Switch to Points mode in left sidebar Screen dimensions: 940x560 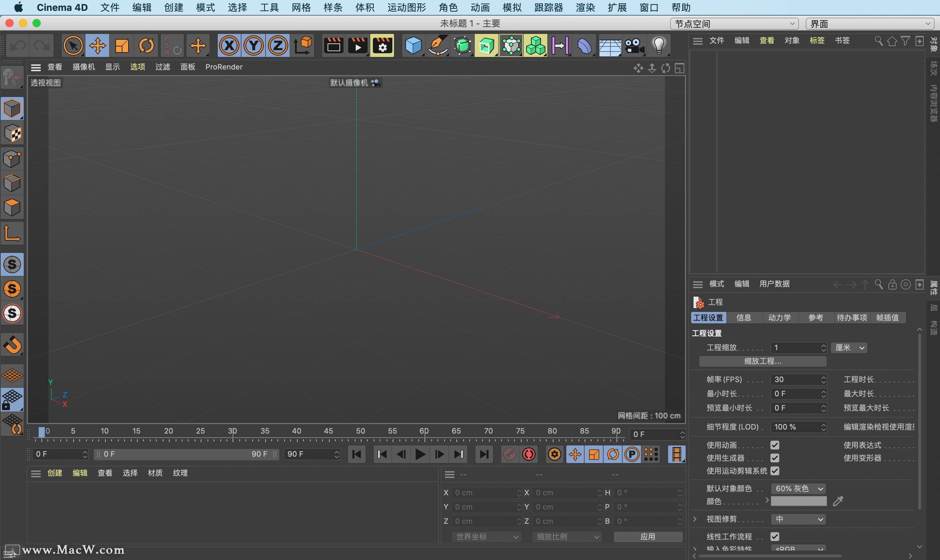pyautogui.click(x=12, y=159)
